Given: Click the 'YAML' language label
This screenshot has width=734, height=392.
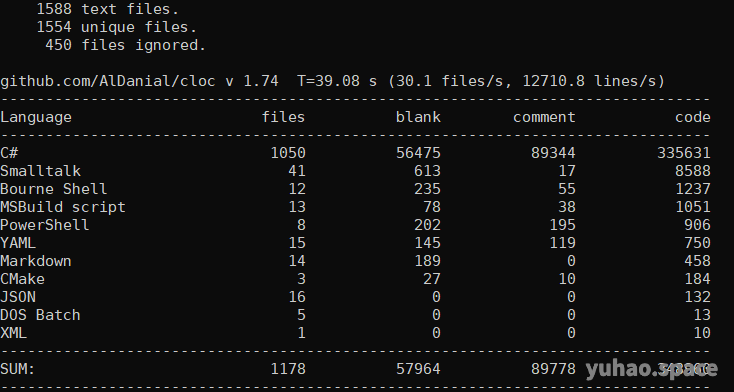Looking at the screenshot, I should (x=18, y=243).
